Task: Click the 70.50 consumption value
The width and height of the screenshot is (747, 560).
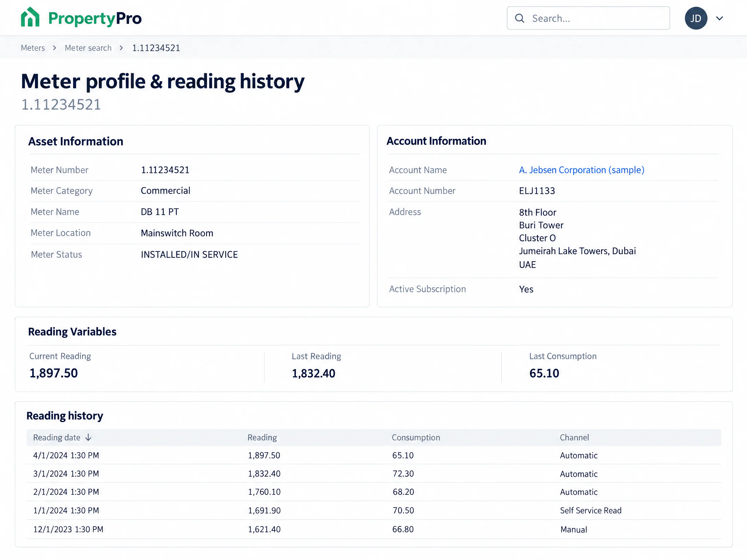Action: click(x=403, y=510)
